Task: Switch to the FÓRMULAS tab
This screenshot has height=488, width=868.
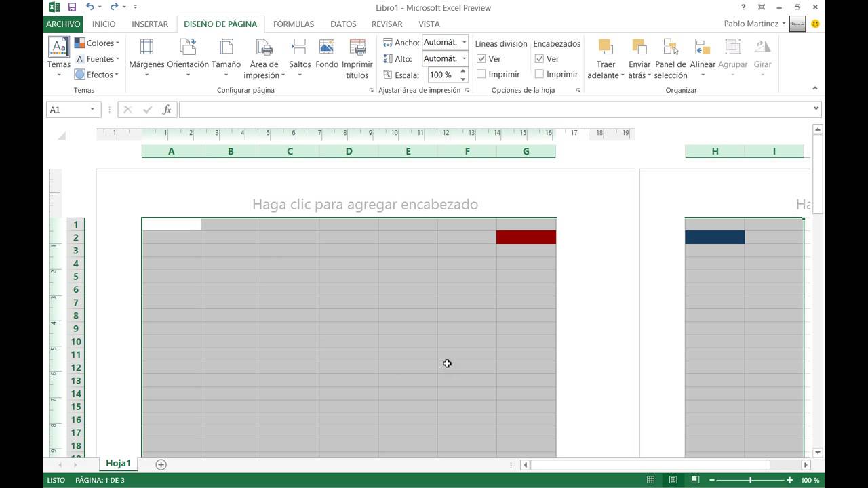Action: click(294, 24)
